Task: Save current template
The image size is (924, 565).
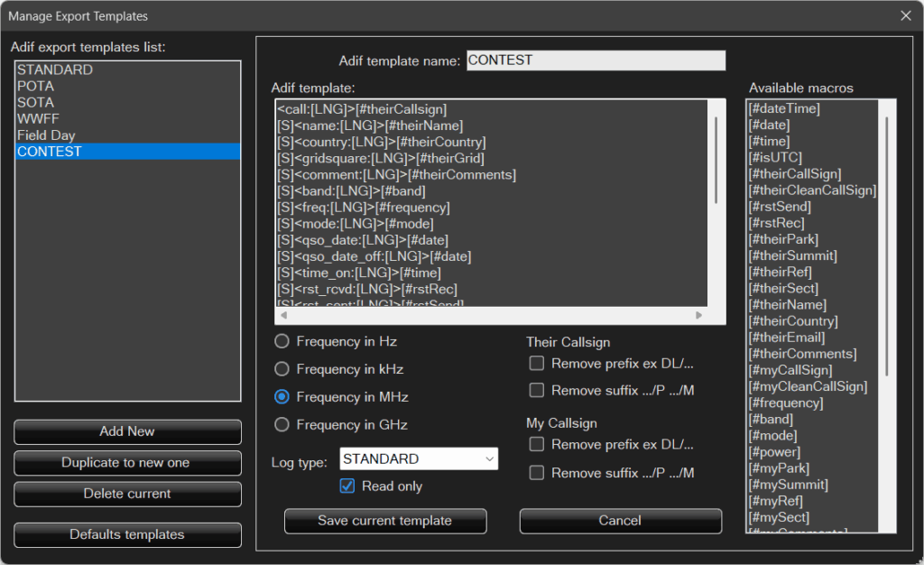Action: point(385,521)
